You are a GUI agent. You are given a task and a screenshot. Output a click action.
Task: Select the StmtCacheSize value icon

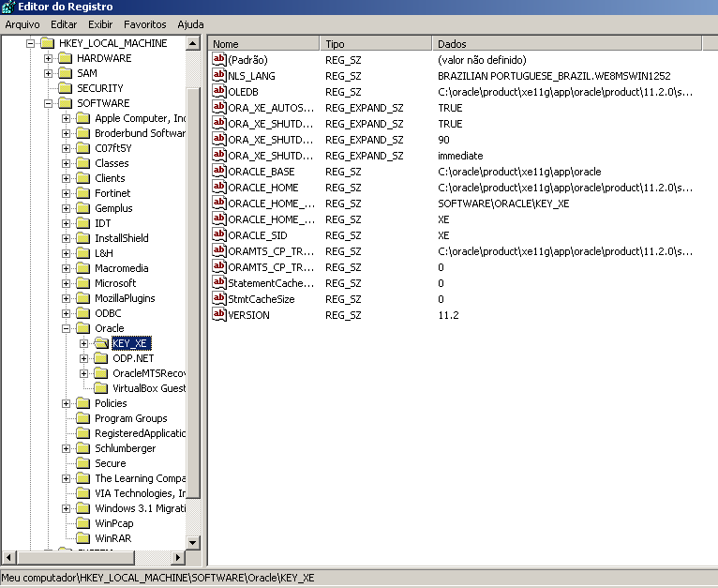pos(220,299)
